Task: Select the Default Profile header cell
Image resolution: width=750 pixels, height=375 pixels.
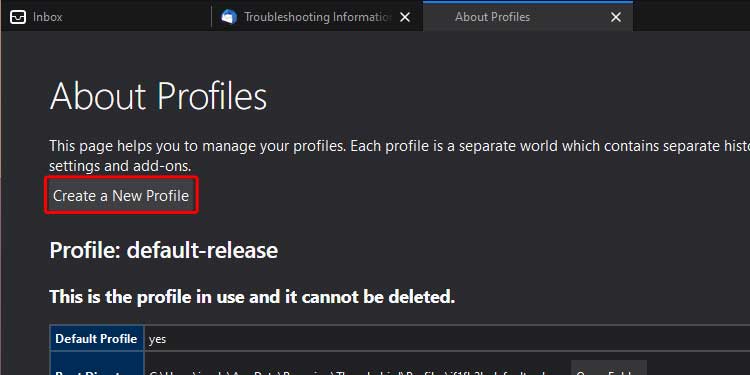Action: 96,339
